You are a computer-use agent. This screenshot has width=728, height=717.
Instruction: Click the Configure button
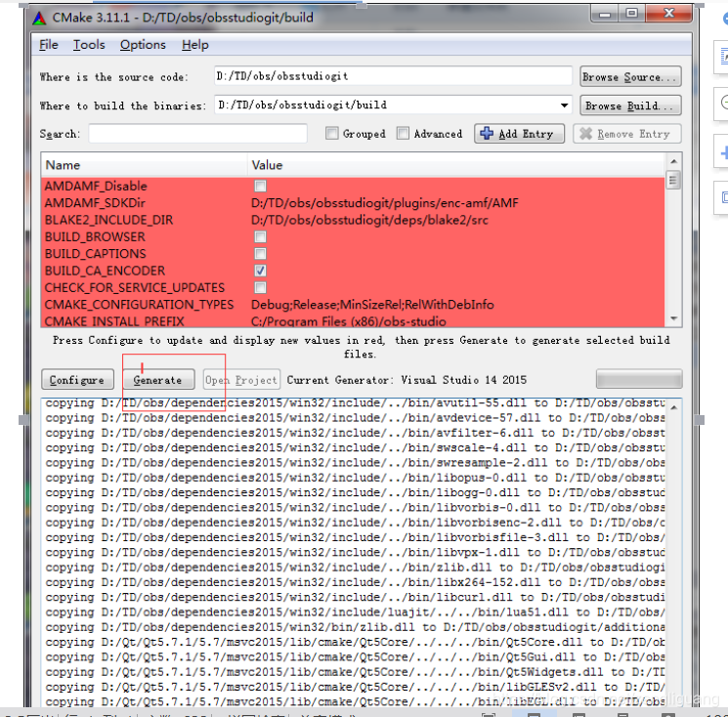[77, 380]
